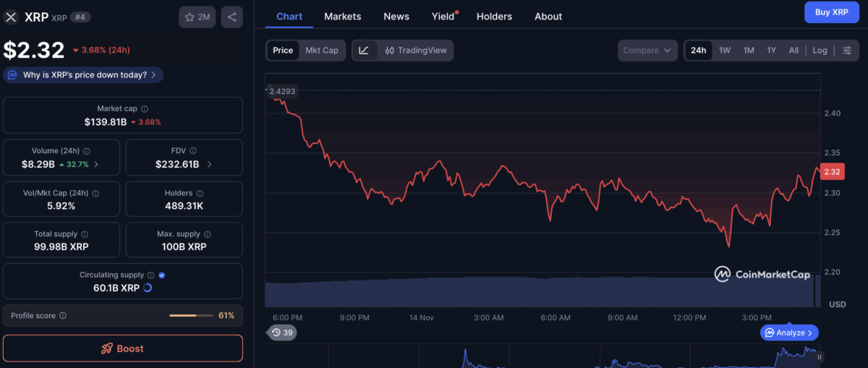This screenshot has height=368, width=868.
Task: Switch to the Markets tab
Action: coord(342,16)
